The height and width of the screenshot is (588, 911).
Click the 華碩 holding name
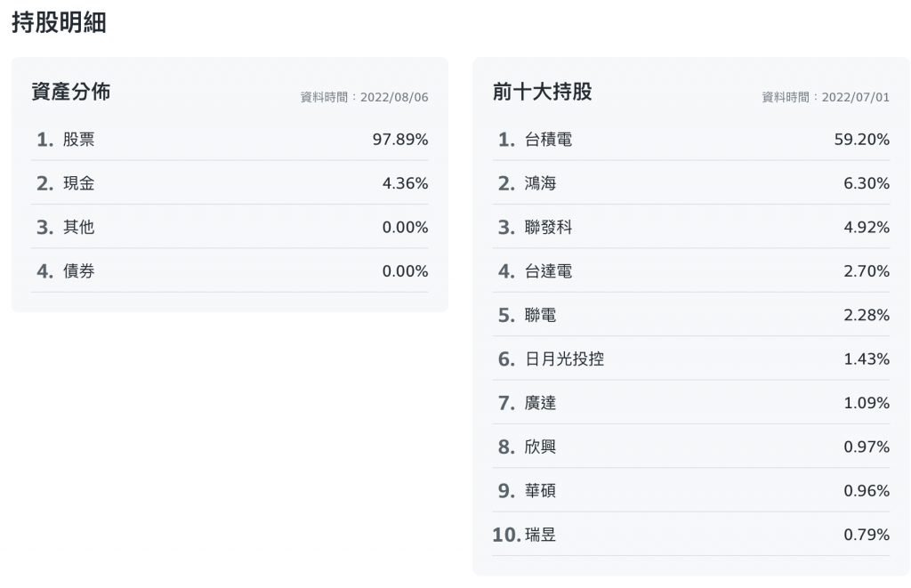(x=540, y=491)
